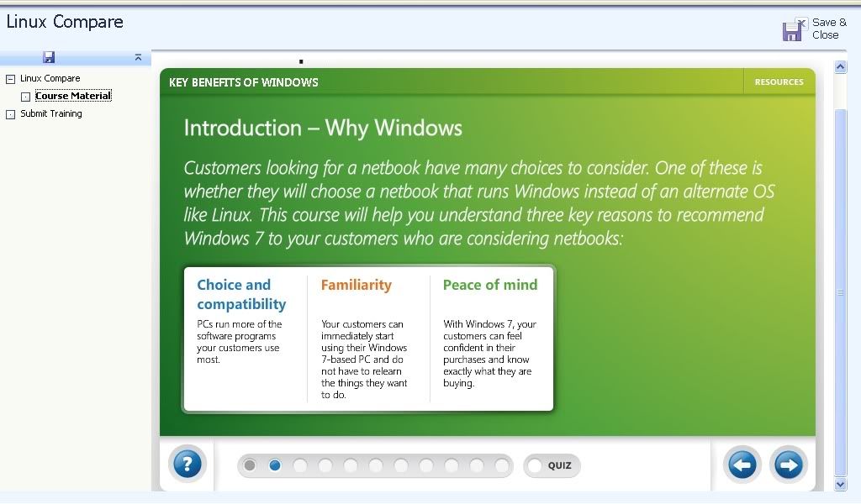
Task: Click the Save & Close text label
Action: point(829,29)
